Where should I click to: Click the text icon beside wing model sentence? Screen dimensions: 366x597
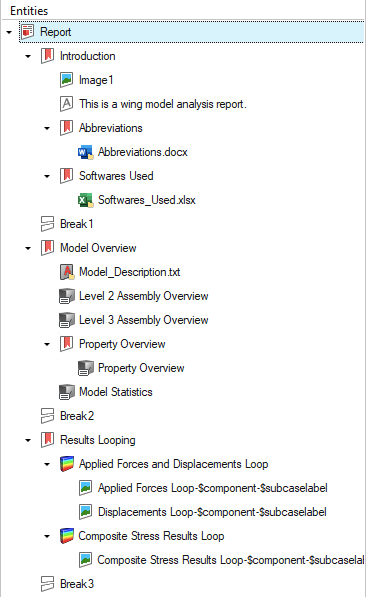(x=67, y=104)
